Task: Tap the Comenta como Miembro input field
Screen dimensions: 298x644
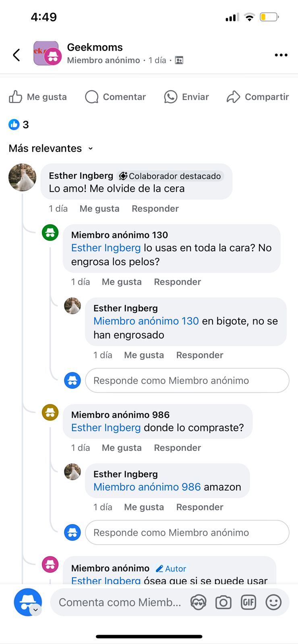Action: (x=120, y=603)
